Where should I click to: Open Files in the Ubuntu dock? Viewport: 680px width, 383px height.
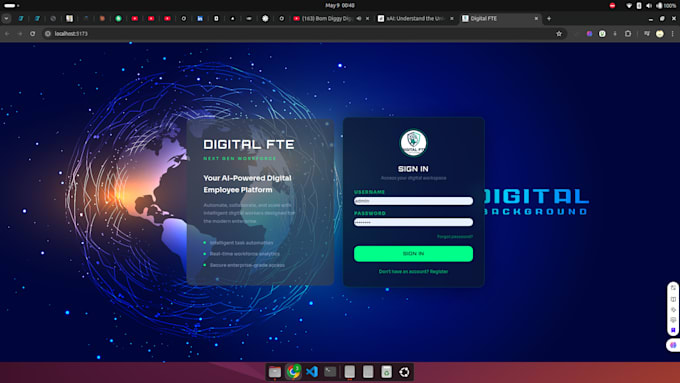(x=275, y=372)
